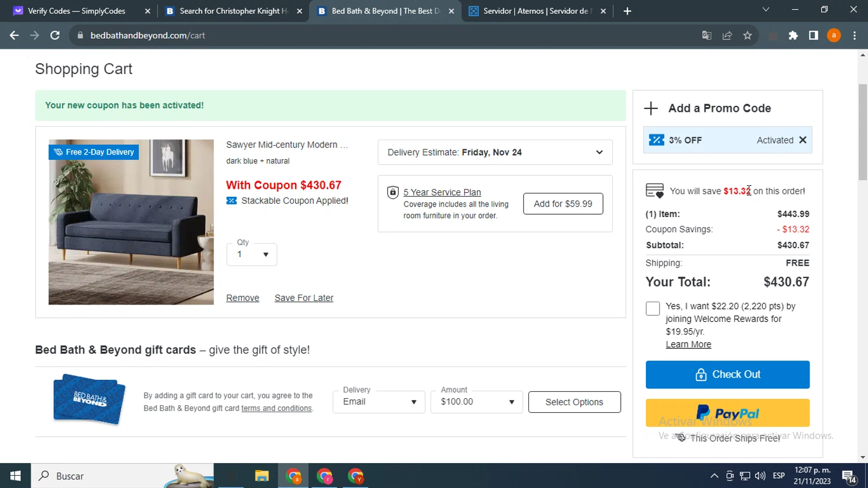Remove the activated 3% OFF coupon

click(803, 140)
